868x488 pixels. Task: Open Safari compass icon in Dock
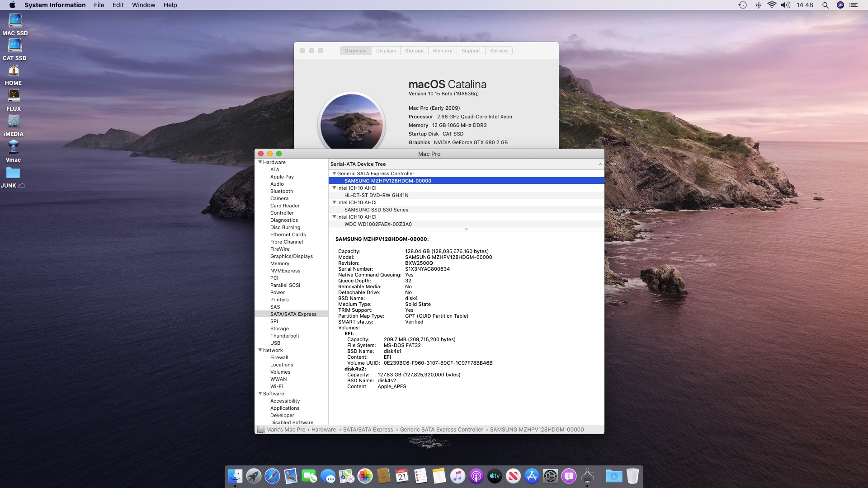click(272, 476)
